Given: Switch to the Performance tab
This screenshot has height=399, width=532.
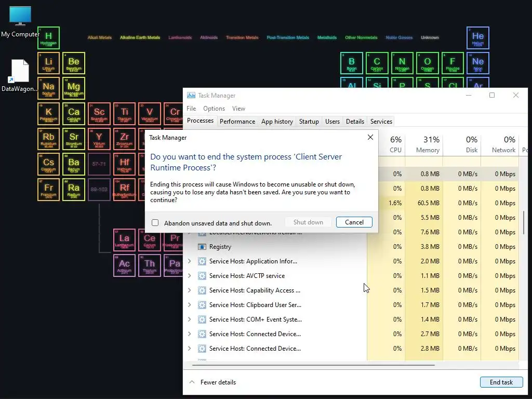Looking at the screenshot, I should (x=237, y=122).
